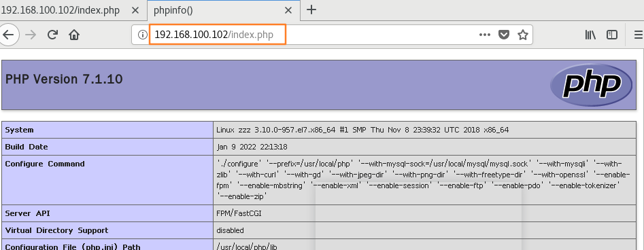
Task: Select the PHP Version 7.1.10 heading
Action: pos(64,79)
